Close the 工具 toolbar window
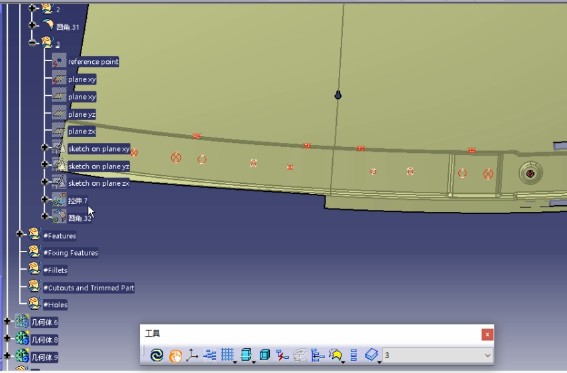Viewport: 567px width, 373px height. click(487, 335)
